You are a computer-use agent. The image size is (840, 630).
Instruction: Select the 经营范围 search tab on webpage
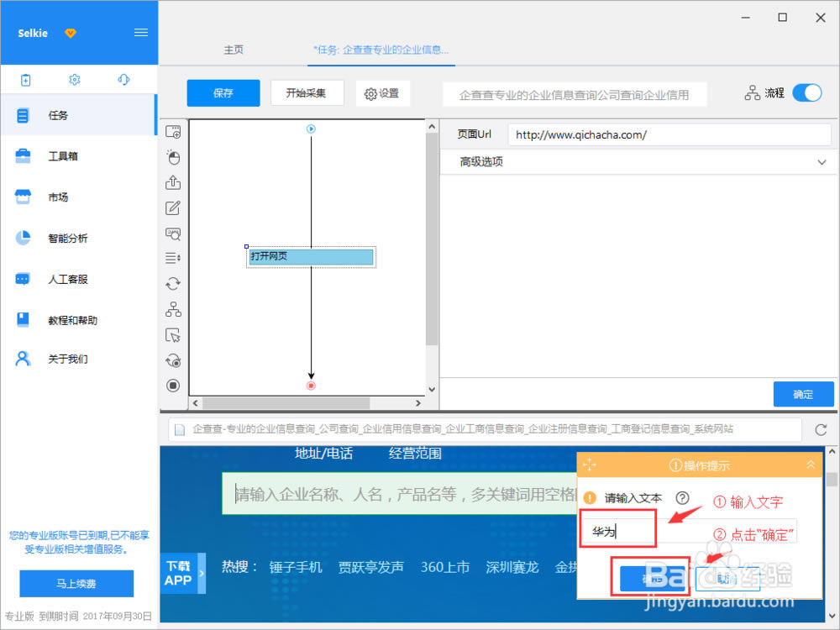[415, 454]
